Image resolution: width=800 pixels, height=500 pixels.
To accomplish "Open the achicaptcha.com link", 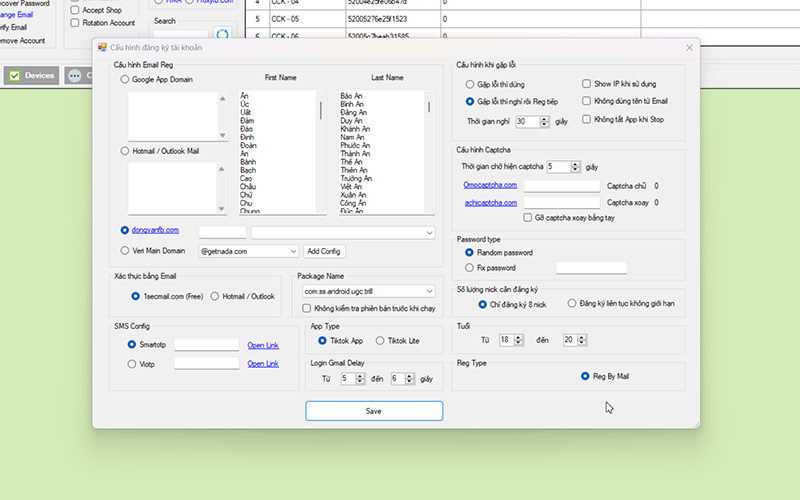I will coord(490,203).
